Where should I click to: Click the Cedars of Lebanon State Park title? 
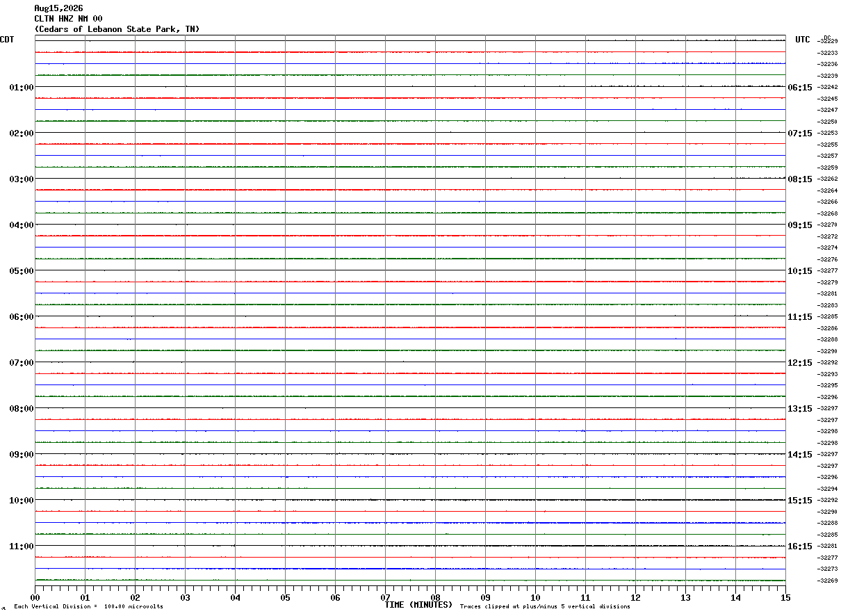pos(117,29)
